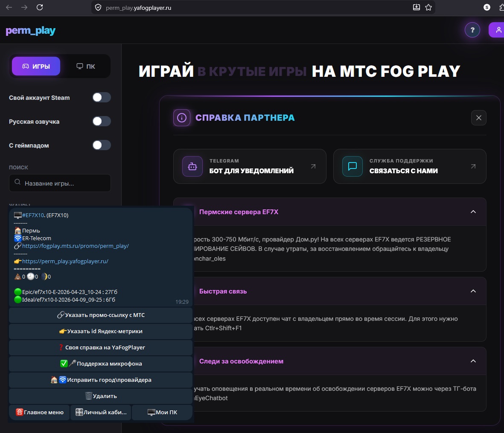Toggle Поддержка микрофона option
Viewport: 504px width, 433px height.
(x=101, y=363)
